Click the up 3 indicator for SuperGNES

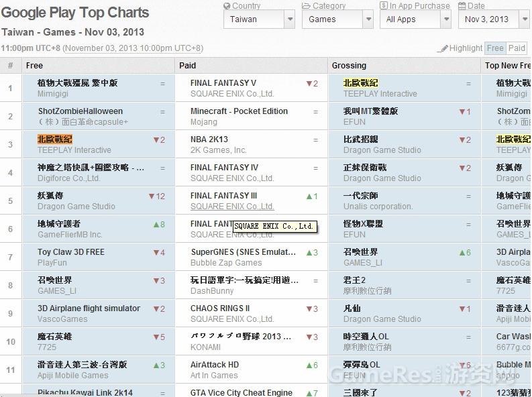click(x=312, y=253)
